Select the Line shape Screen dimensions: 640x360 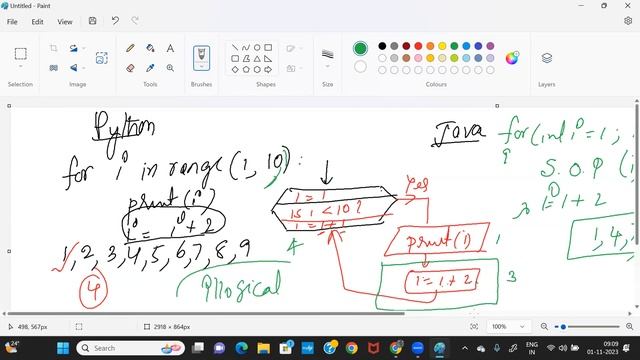pyautogui.click(x=235, y=48)
